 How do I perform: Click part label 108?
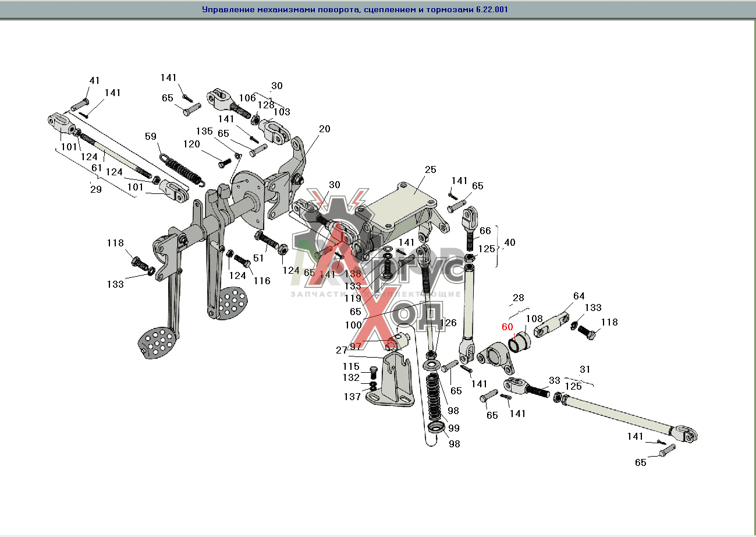pos(534,319)
